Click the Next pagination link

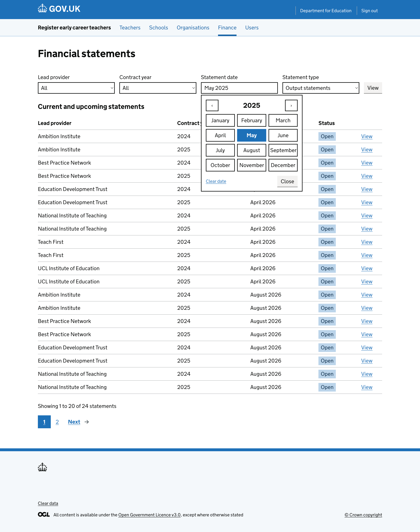[x=74, y=422]
